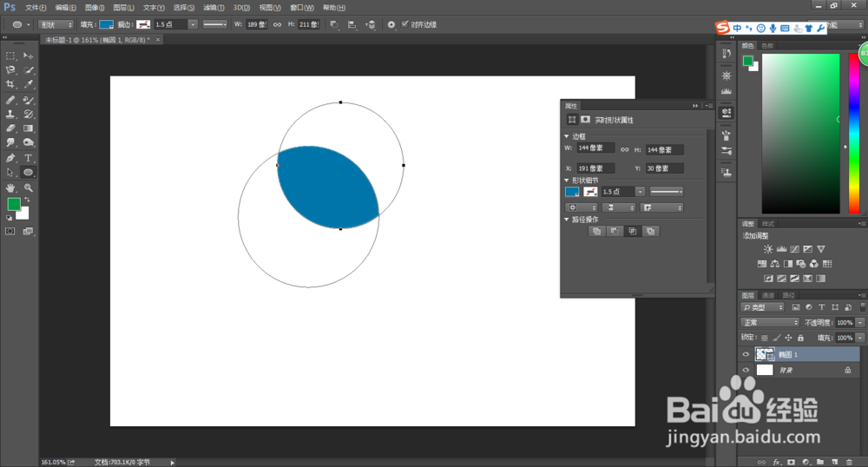
Task: Select the Rectangular Marquee tool
Action: 10,56
